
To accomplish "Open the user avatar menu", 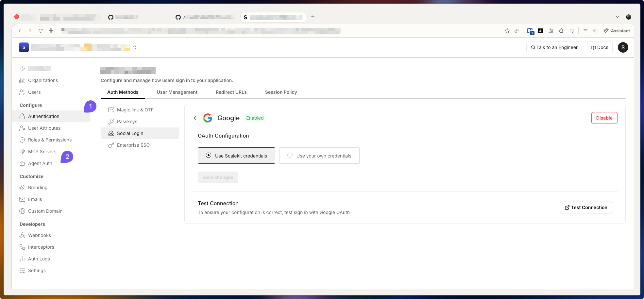I will click(x=623, y=47).
